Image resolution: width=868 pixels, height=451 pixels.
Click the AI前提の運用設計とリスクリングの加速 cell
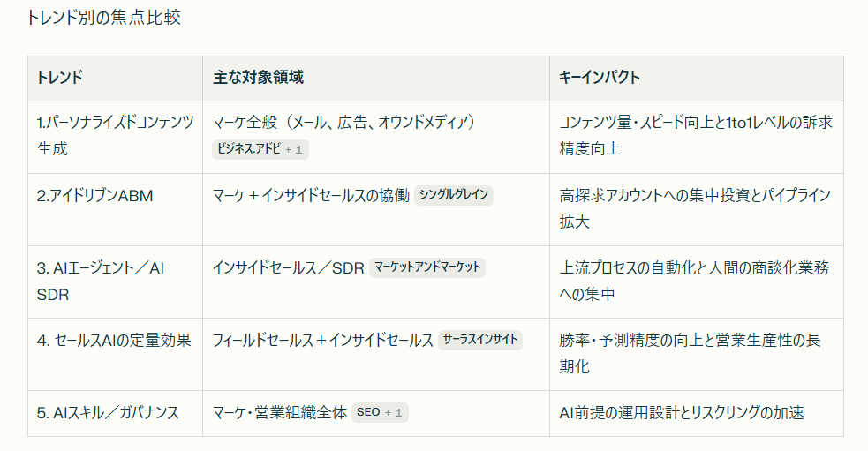(x=697, y=413)
